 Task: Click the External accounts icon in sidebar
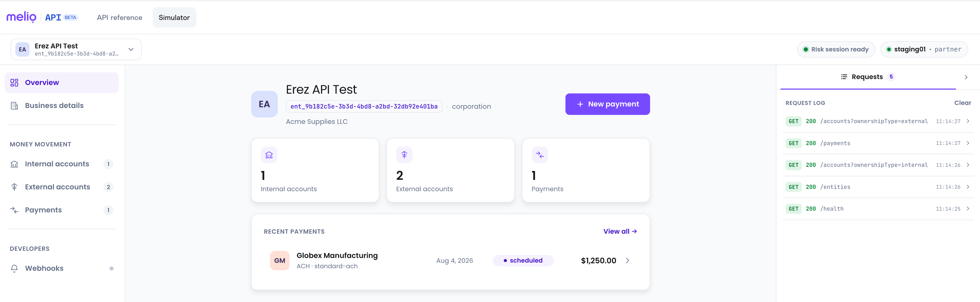[15, 187]
